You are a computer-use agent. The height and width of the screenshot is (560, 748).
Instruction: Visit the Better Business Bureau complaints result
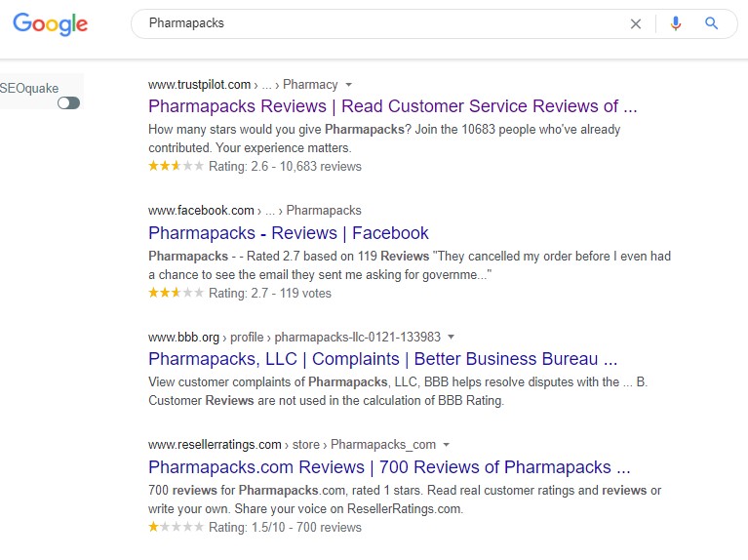[x=382, y=359]
